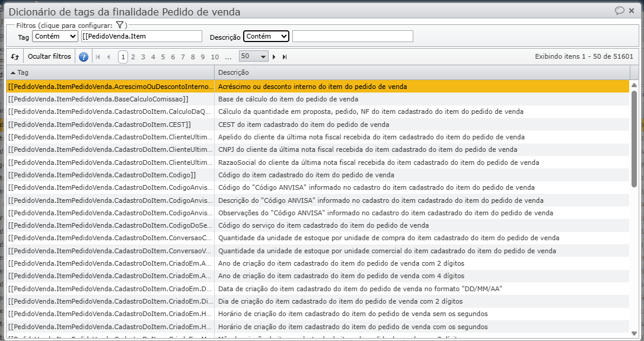Click the grid scrollbar down arrow
This screenshot has height=341, width=644.
click(634, 333)
